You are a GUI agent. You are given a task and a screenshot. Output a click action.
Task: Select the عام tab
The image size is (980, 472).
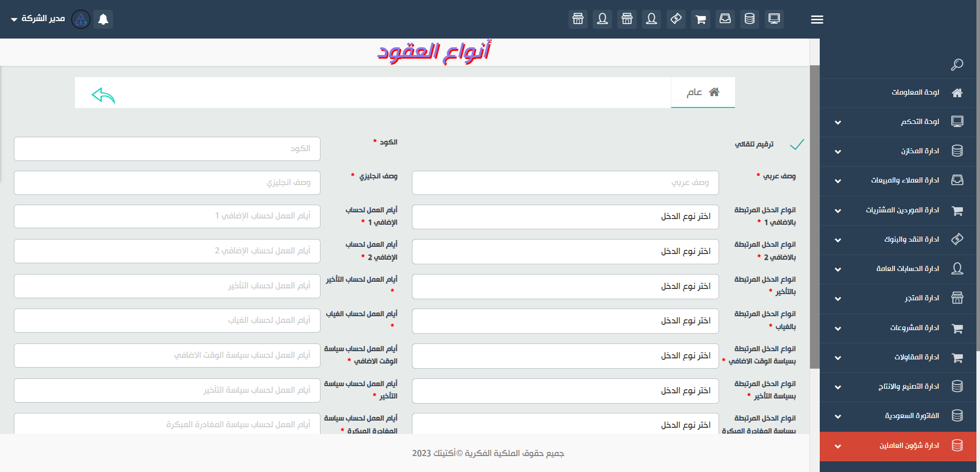coord(703,93)
